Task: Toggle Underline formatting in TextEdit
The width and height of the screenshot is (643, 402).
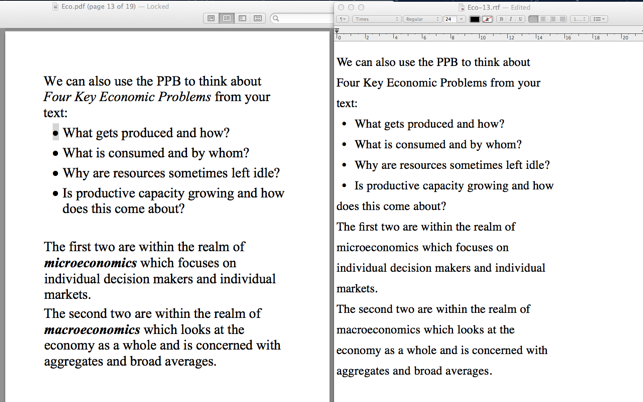Action: [x=520, y=19]
